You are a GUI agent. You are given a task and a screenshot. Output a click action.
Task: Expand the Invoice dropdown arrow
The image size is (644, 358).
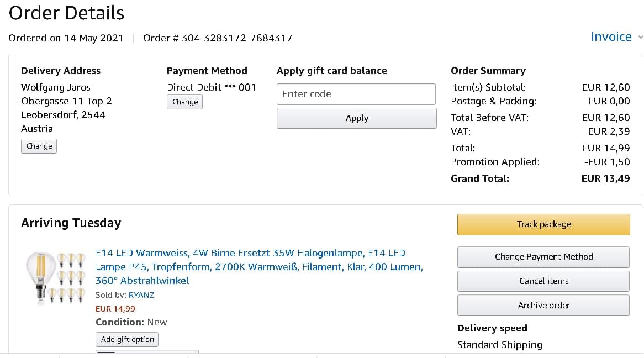640,38
